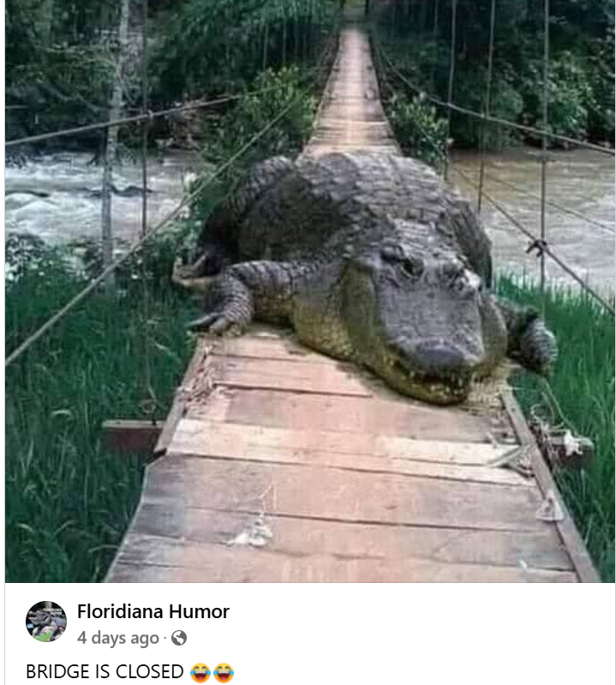616x685 pixels.
Task: Open the "4 days ago" timestamp link
Action: pyautogui.click(x=118, y=638)
